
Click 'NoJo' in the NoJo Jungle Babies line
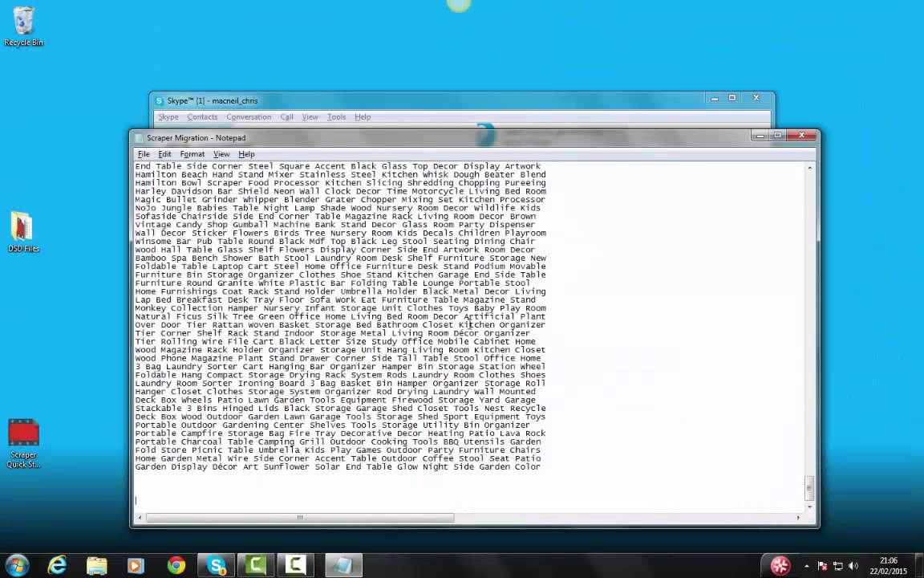[x=145, y=208]
